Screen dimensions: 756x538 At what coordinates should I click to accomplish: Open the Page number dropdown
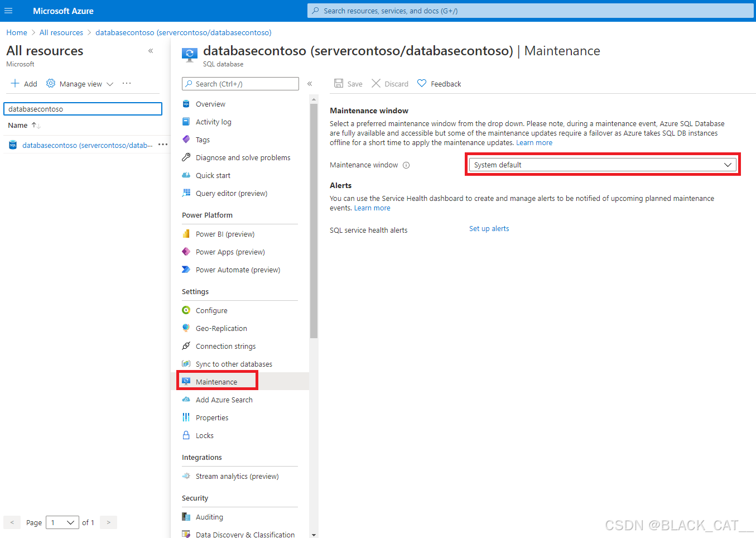[x=62, y=522]
